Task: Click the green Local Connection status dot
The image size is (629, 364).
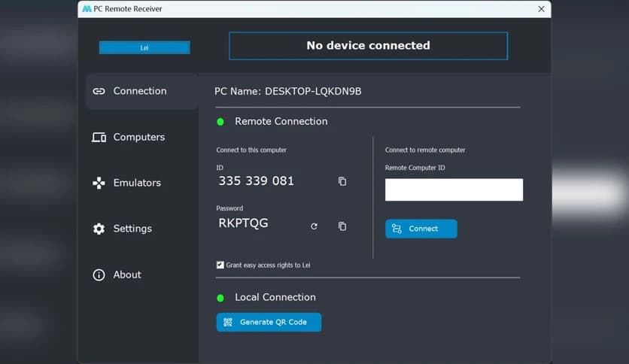Action: point(220,298)
